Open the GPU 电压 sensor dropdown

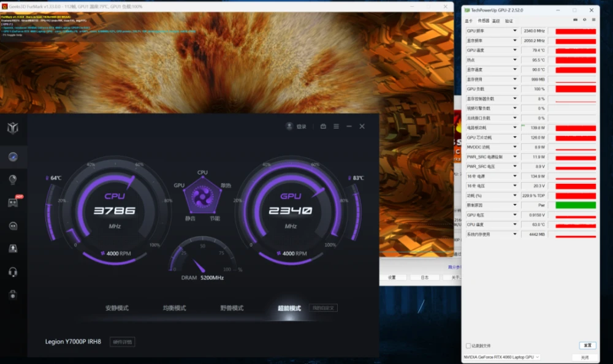514,214
